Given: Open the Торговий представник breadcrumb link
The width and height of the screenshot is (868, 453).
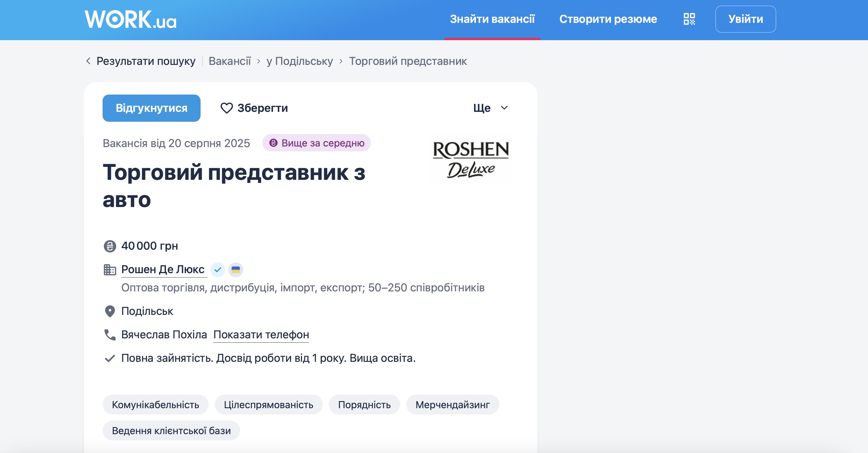Looking at the screenshot, I should point(408,61).
